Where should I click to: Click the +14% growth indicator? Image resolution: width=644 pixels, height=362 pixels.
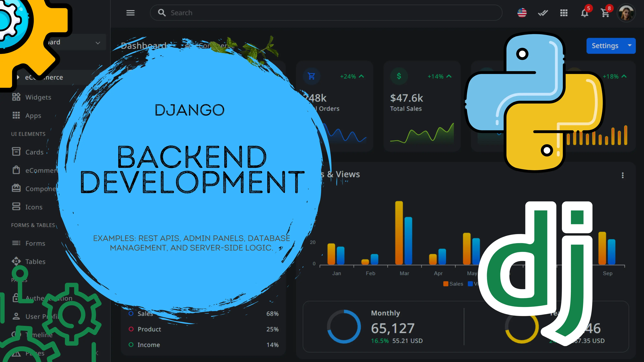click(440, 76)
